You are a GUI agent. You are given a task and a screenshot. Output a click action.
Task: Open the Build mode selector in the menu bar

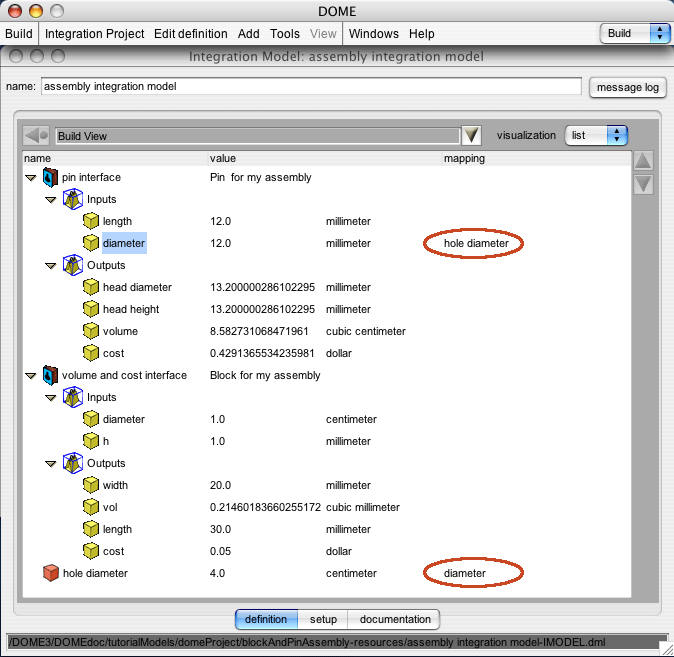[635, 34]
